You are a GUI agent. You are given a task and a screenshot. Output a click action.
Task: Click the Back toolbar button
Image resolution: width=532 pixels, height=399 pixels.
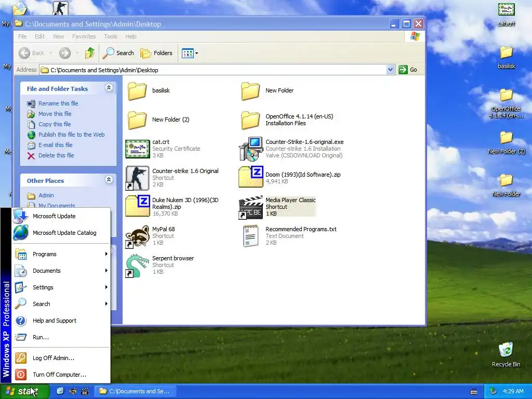pos(31,53)
